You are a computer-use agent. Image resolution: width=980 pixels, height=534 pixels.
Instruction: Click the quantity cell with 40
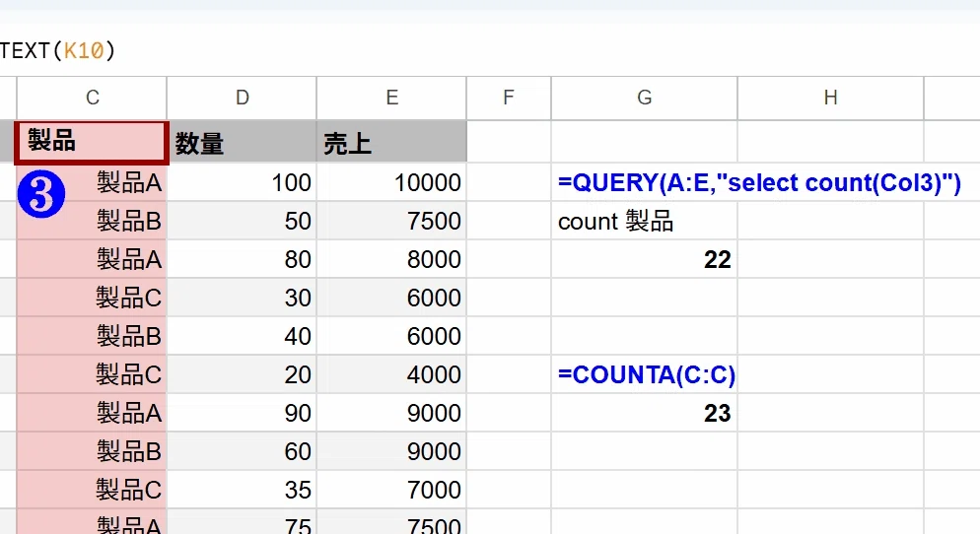click(x=242, y=336)
